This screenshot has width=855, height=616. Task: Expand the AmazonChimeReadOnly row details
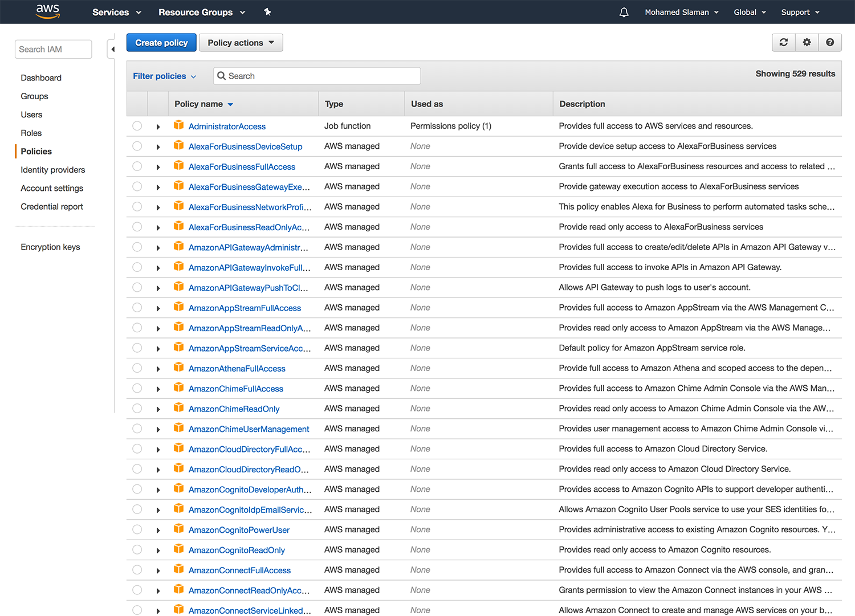pos(158,409)
